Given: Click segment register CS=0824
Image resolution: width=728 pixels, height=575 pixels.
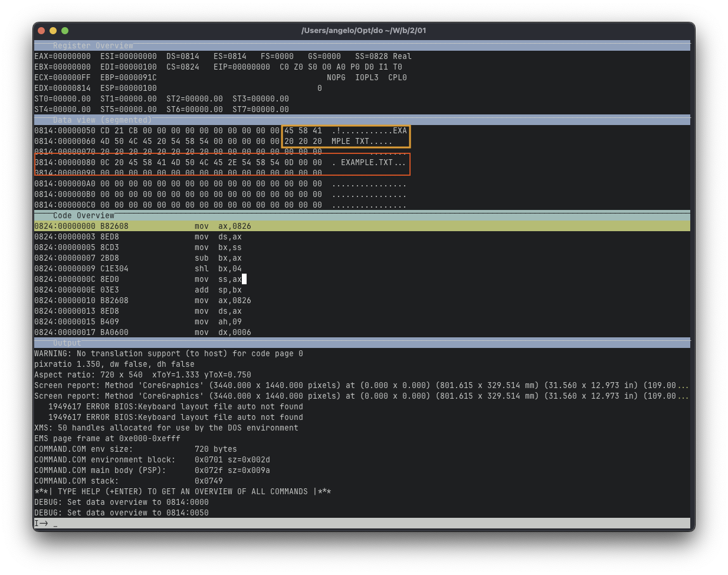Looking at the screenshot, I should [183, 67].
